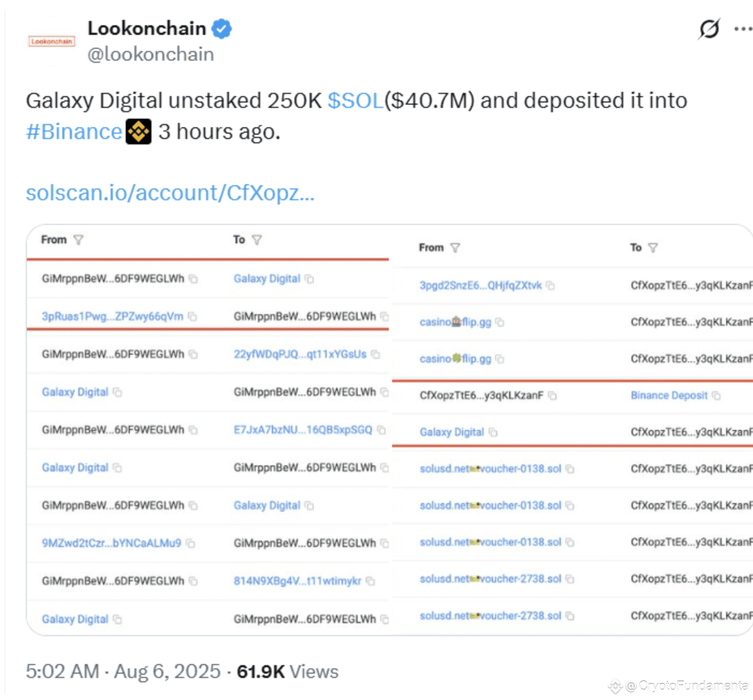Screen dimensions: 753x700
Task: Open the $SOL cashtag link
Action: pyautogui.click(x=356, y=100)
